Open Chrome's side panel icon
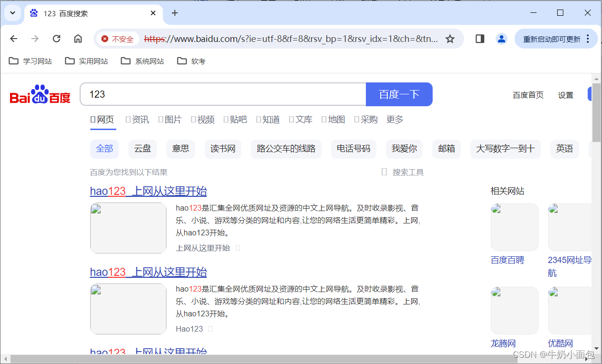This screenshot has height=364, width=602. [479, 39]
